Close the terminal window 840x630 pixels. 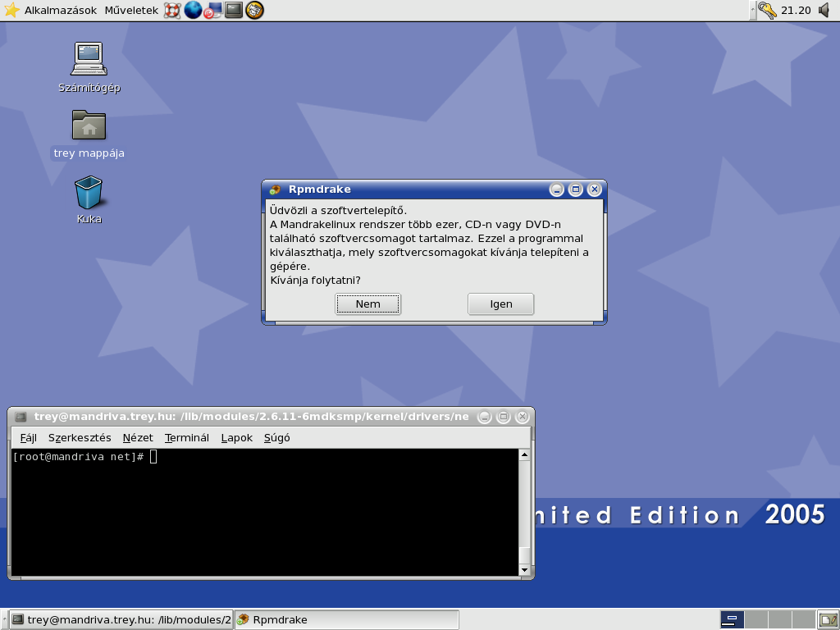click(522, 417)
